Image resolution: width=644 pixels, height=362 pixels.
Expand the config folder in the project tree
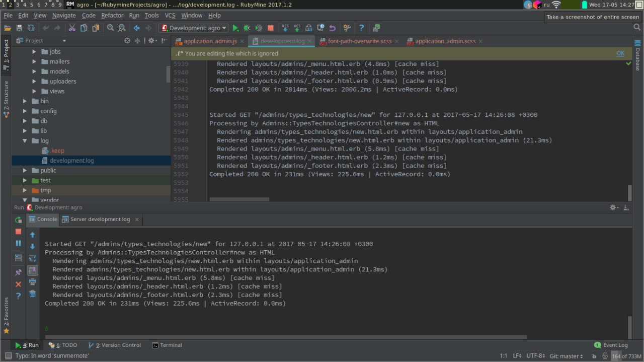coord(25,111)
